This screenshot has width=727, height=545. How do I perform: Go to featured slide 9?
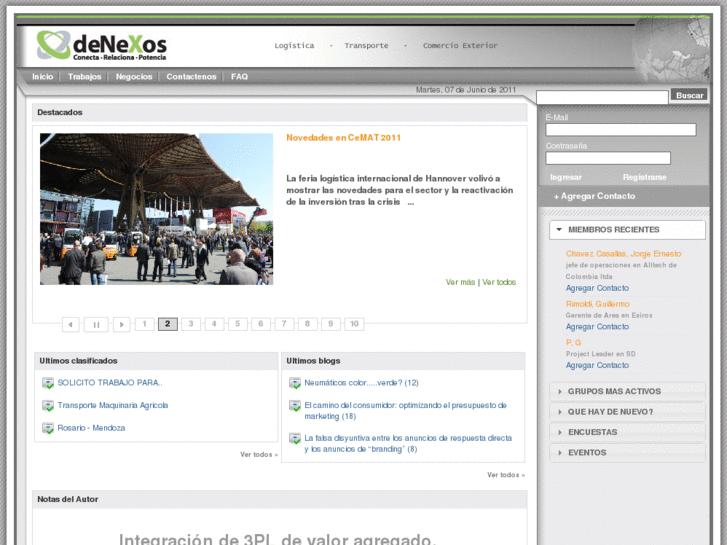pos(331,324)
